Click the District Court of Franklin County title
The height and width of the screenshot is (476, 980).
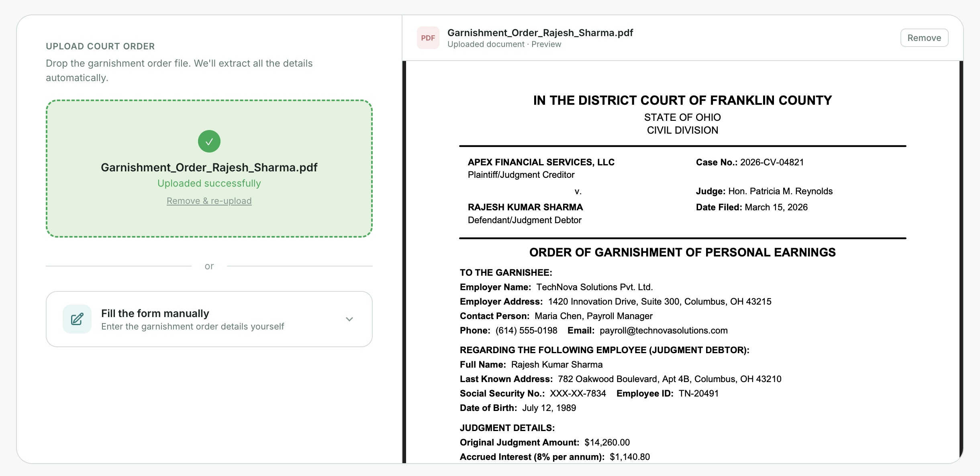[682, 100]
